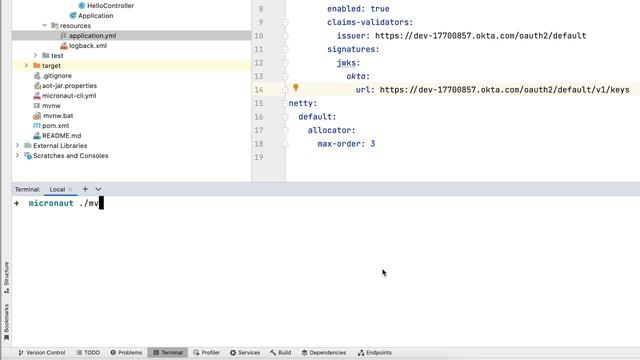Fold the claims-validators block at line 9
The height and width of the screenshot is (360, 640).
[285, 22]
